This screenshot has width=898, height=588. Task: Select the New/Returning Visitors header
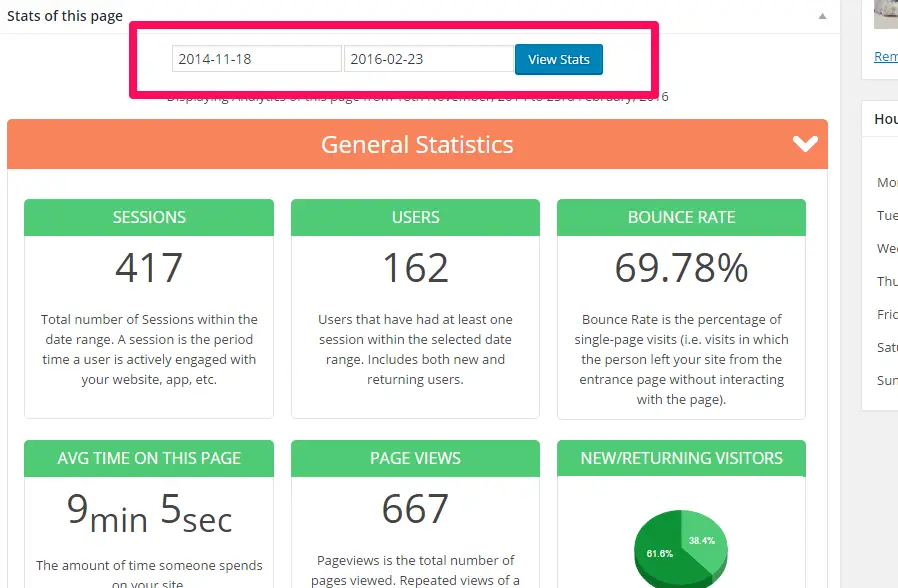pyautogui.click(x=681, y=459)
